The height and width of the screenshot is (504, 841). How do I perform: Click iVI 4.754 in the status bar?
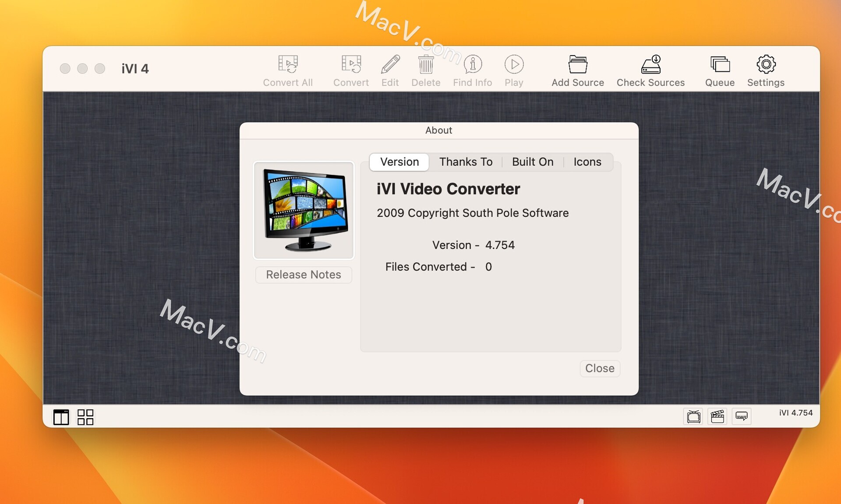(796, 412)
